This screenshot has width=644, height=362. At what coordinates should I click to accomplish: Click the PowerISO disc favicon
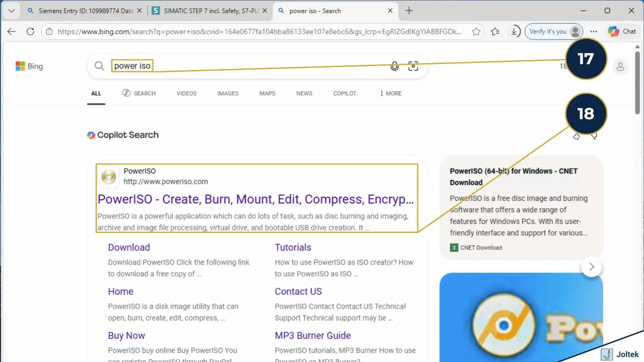109,177
